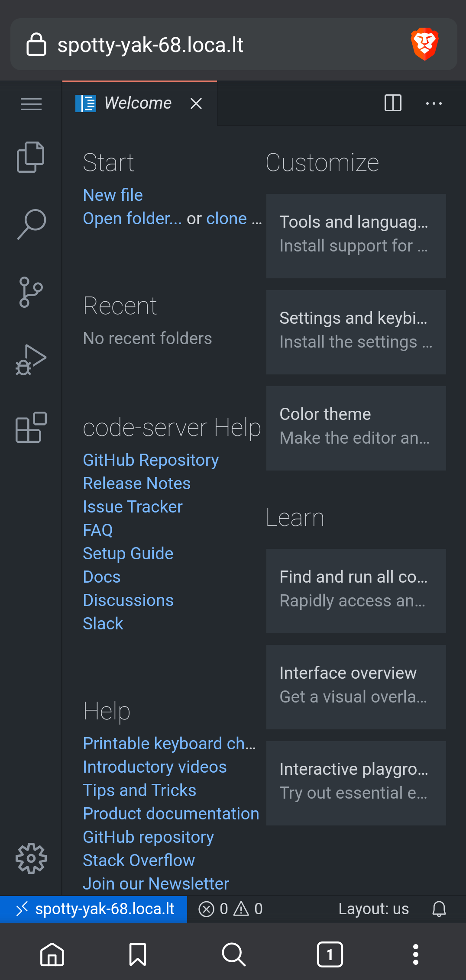Open the Release Notes link
This screenshot has height=980, width=466.
tap(137, 484)
